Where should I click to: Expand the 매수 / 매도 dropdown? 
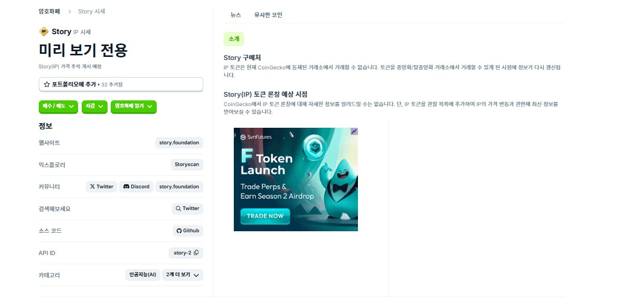(58, 106)
